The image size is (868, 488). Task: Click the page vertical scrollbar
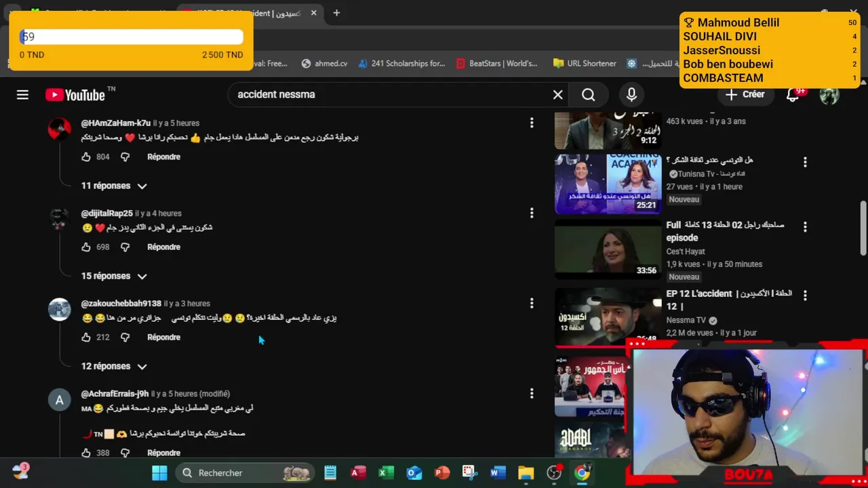point(863,227)
